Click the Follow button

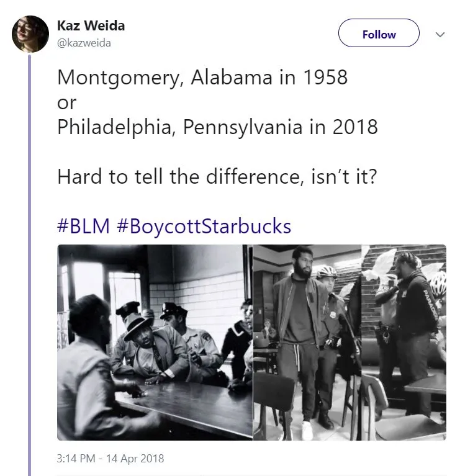click(x=379, y=34)
